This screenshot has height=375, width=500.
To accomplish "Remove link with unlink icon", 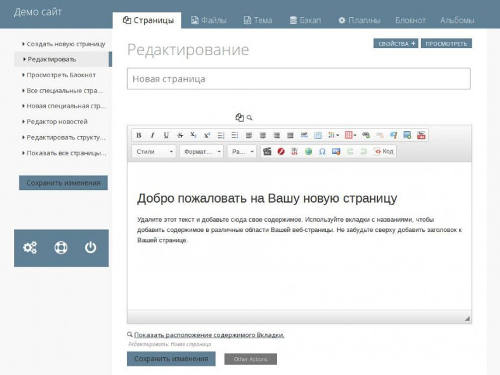I will tap(380, 135).
